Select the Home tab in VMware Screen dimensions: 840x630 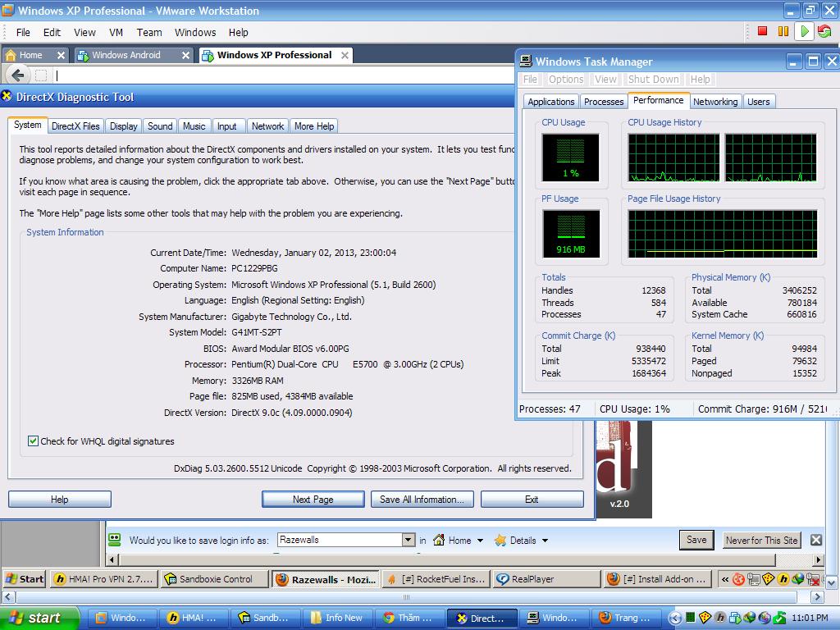[x=30, y=55]
